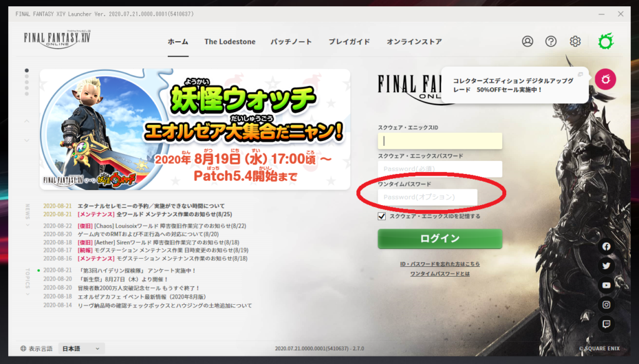Screen dimensions: 639x364
Task: Open the Twitter social icon
Action: (x=607, y=266)
